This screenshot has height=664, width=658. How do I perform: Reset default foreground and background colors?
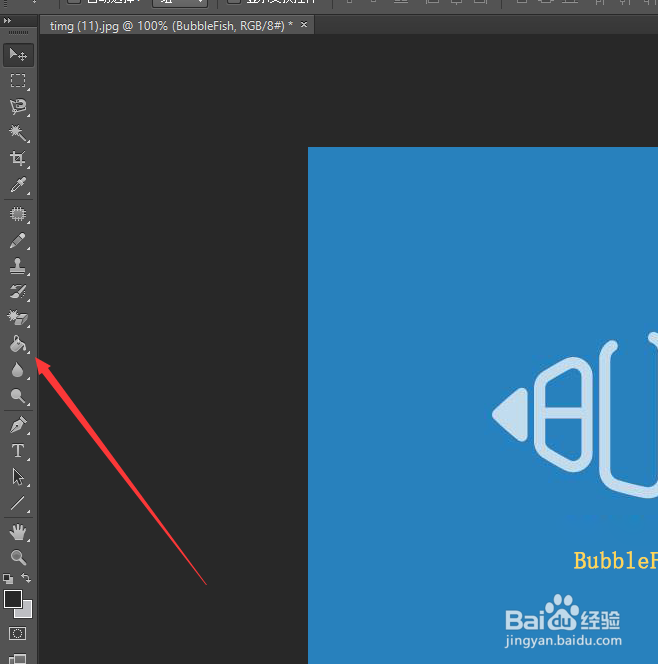[x=8, y=578]
